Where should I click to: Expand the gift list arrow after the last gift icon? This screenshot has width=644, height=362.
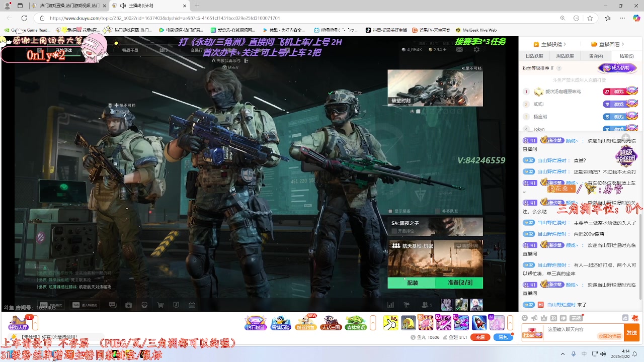[x=510, y=323]
